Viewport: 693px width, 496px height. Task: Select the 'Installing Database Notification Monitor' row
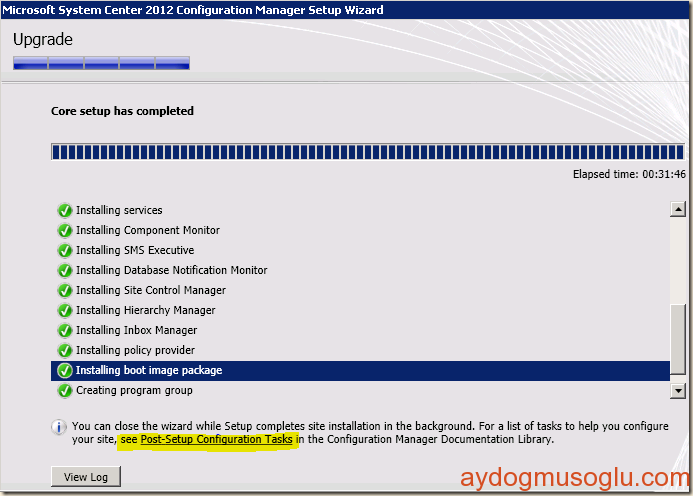[x=360, y=270]
